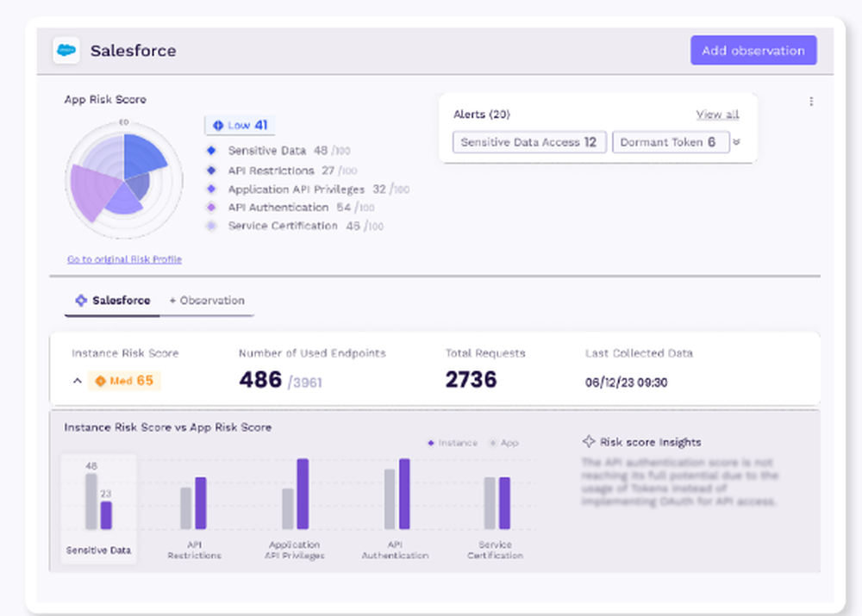
Task: Click the orange icon in the Med 65 badge
Action: coord(101,381)
